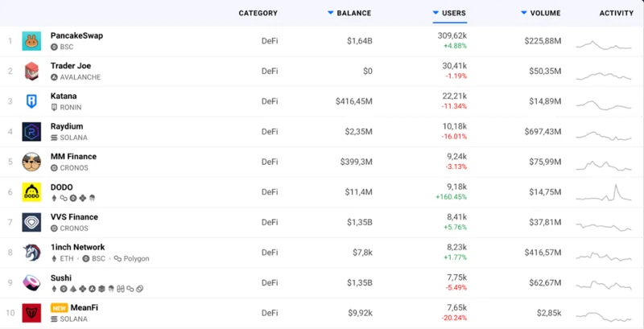The image size is (644, 329).
Task: Open the Sushi dapp name link
Action: [61, 278]
